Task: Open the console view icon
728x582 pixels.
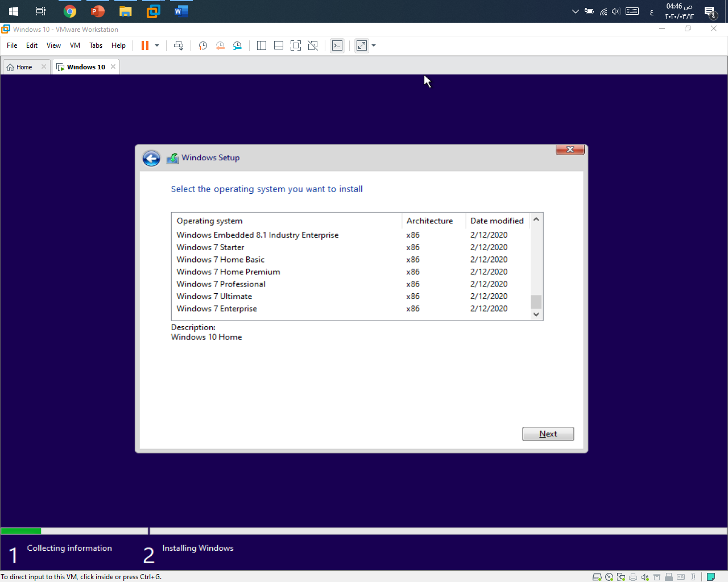Action: (x=337, y=45)
